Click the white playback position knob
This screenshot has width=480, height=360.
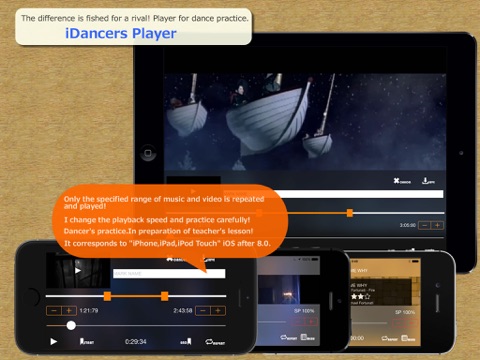click(x=71, y=325)
